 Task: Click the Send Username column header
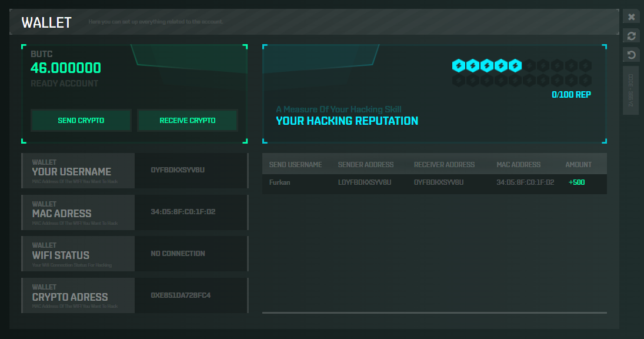(295, 165)
